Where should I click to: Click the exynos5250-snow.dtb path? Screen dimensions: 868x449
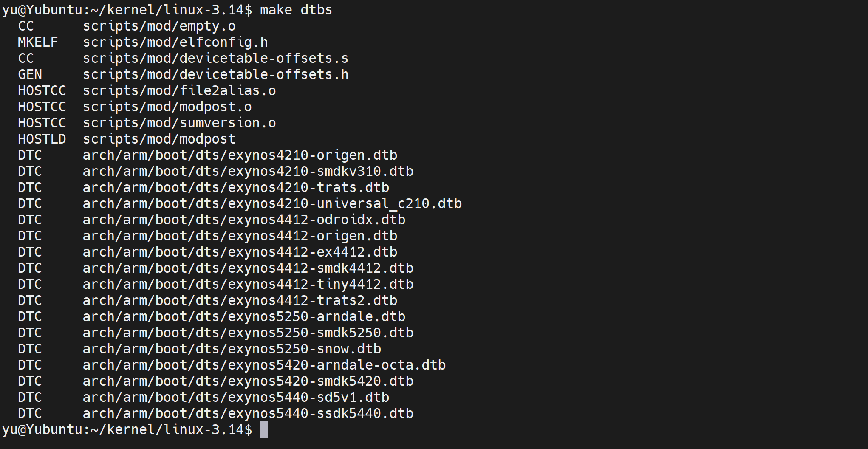click(232, 349)
